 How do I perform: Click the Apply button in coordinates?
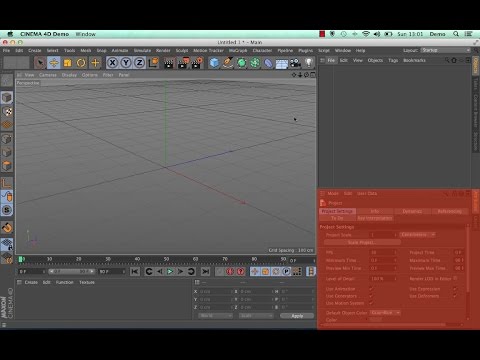click(297, 316)
